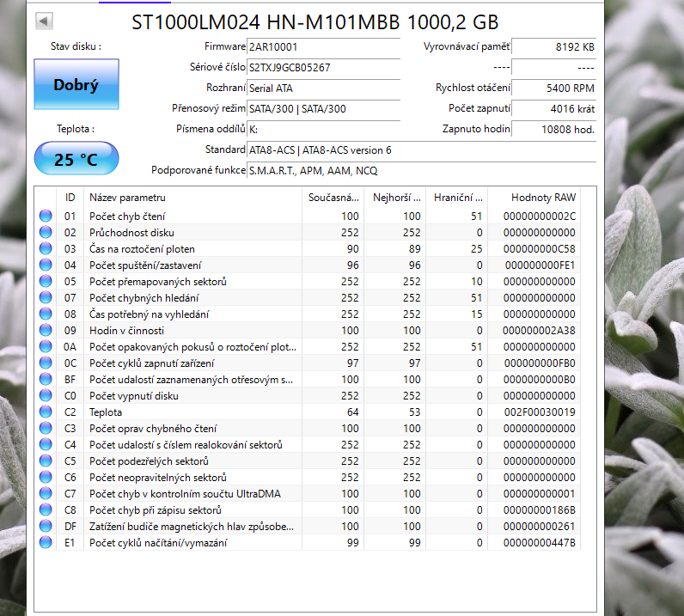Select the Počet přemapovaných sektorů row
This screenshot has height=616, width=684.
coord(308,282)
